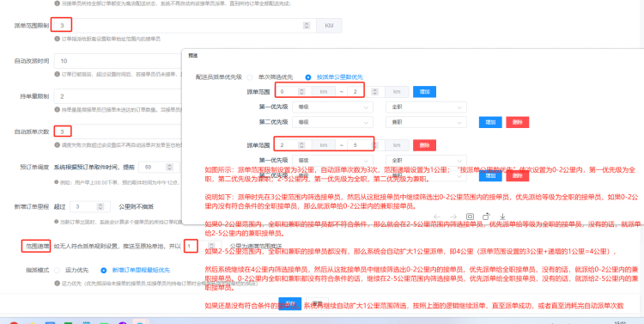Screen dimensions: 644x324
Task: Click red 删除 button on first 第二优先级 row
Action: pos(518,122)
